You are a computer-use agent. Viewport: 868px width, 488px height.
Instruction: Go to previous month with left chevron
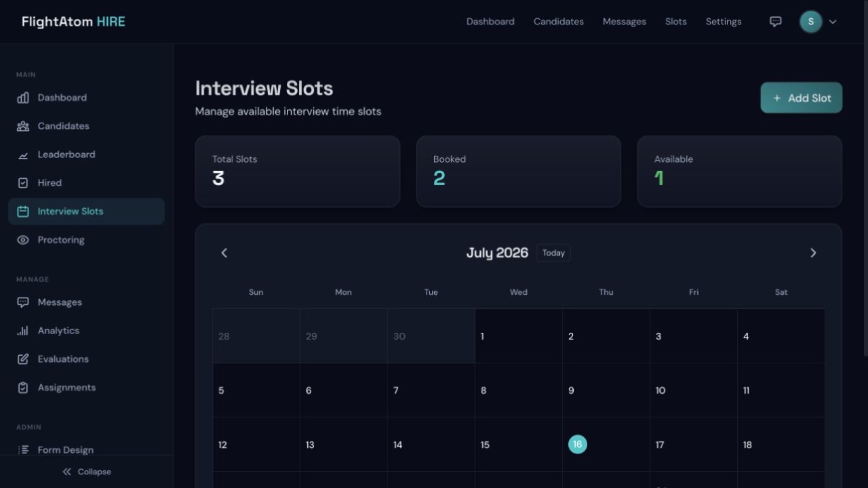tap(224, 253)
